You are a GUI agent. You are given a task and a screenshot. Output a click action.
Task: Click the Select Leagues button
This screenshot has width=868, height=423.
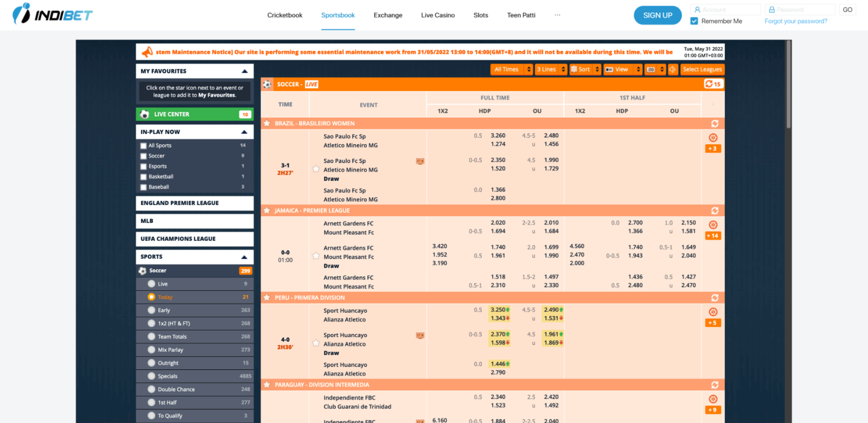pos(702,69)
